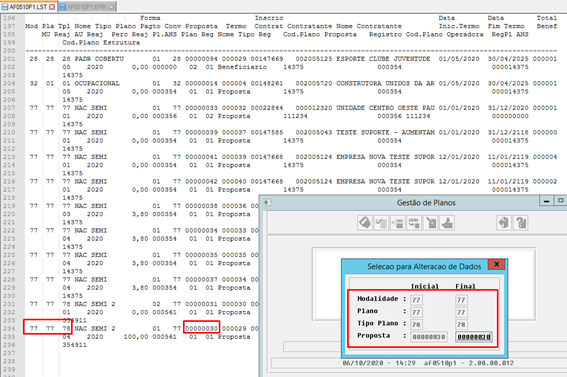567x377 pixels.
Task: Click '000561' in line 232
Action: [x=165, y=312]
